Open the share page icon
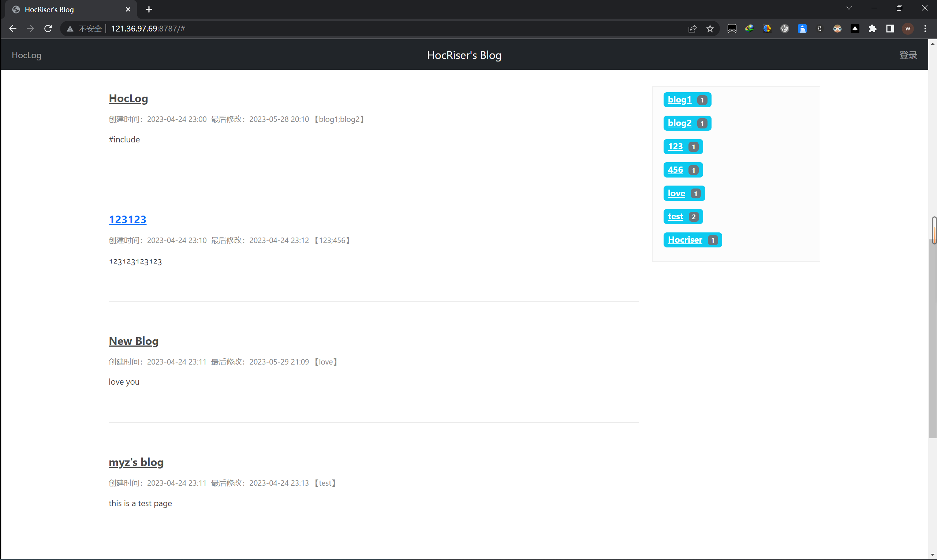This screenshot has height=560, width=937. pos(692,29)
